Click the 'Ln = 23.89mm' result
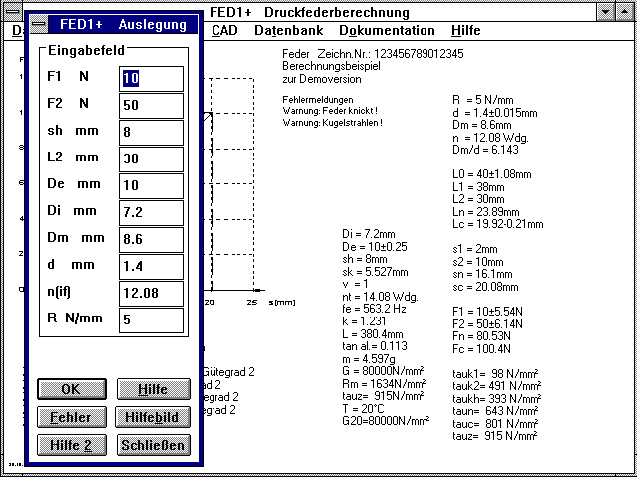 pyautogui.click(x=485, y=212)
